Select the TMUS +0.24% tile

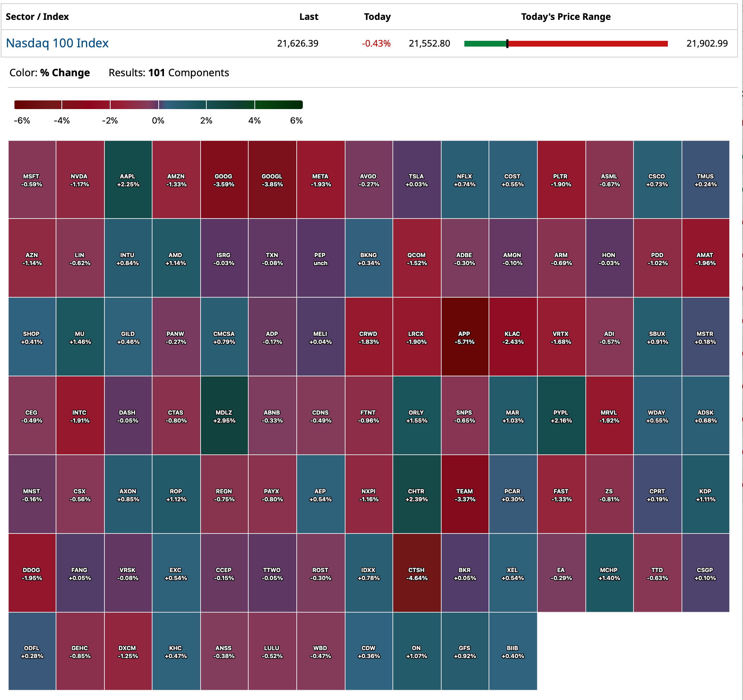[705, 180]
